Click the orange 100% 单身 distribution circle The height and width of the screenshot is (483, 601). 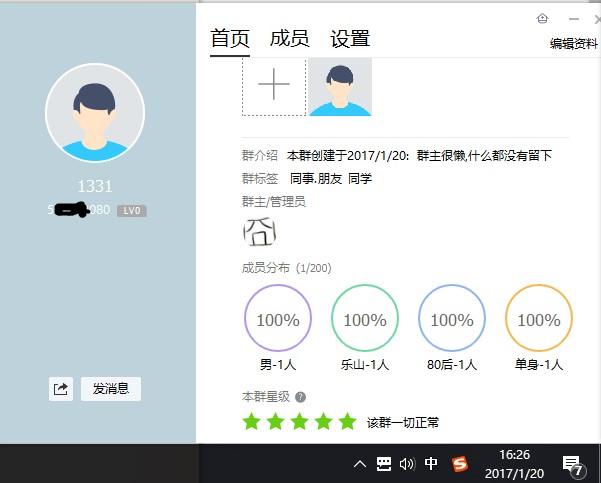(539, 318)
